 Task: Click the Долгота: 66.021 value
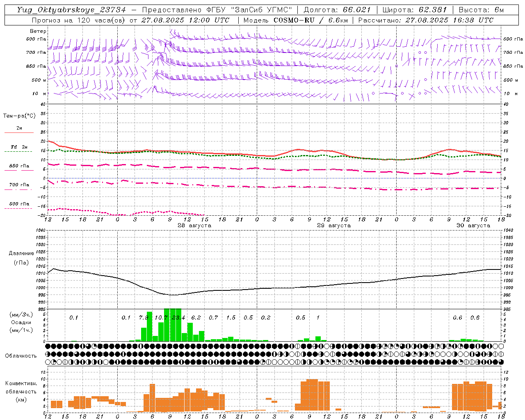pyautogui.click(x=337, y=10)
